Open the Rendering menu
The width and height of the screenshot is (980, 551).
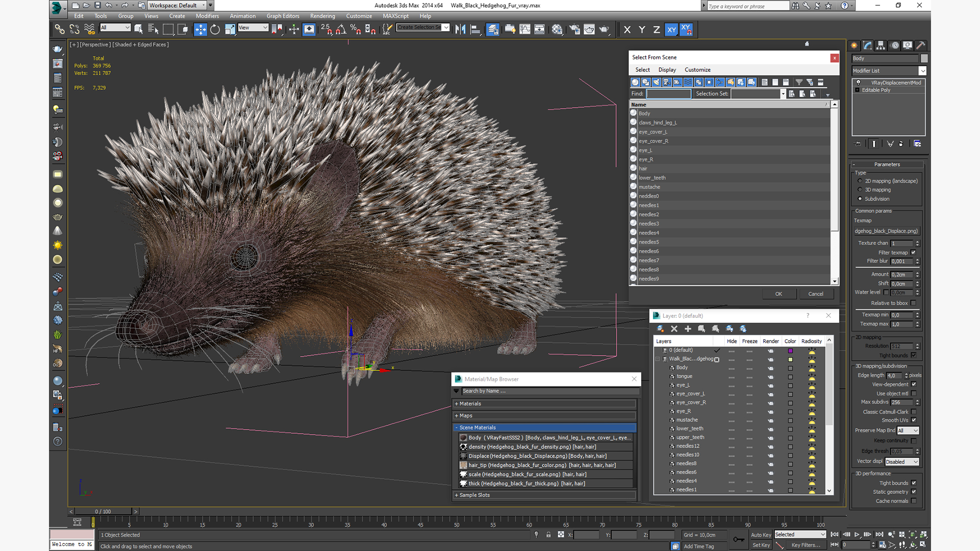pyautogui.click(x=323, y=16)
